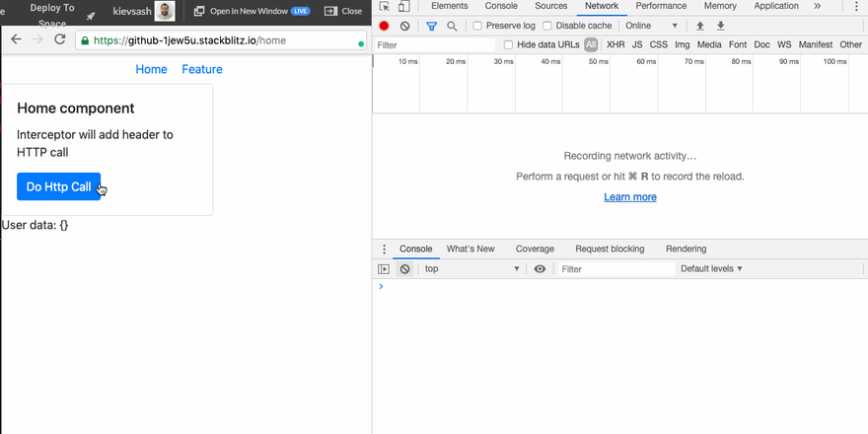This screenshot has height=434, width=868.
Task: Expand the Default levels dropdown
Action: [x=711, y=268]
